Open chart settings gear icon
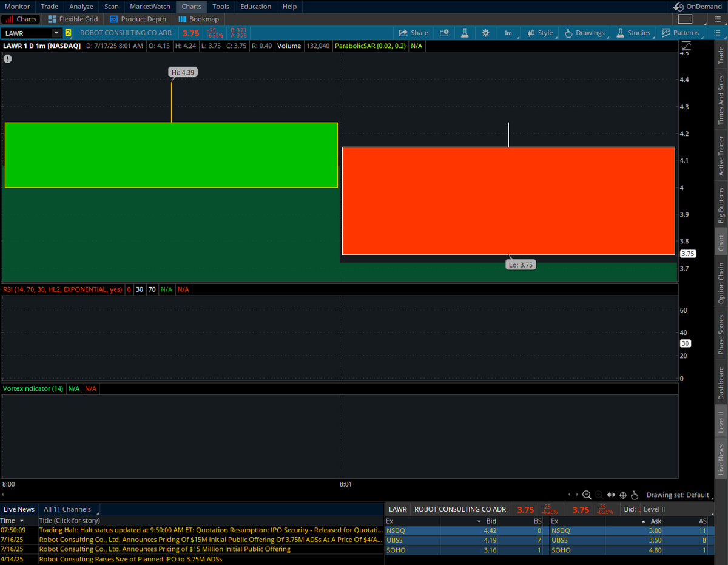This screenshot has width=728, height=565. tap(485, 33)
